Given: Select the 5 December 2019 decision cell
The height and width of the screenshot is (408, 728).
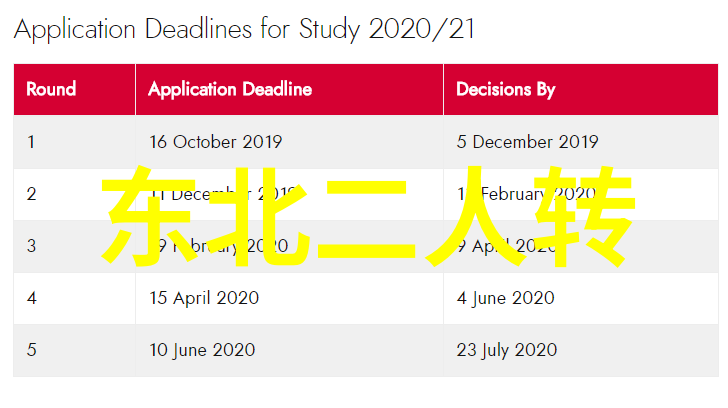Looking at the screenshot, I should coord(581,142).
